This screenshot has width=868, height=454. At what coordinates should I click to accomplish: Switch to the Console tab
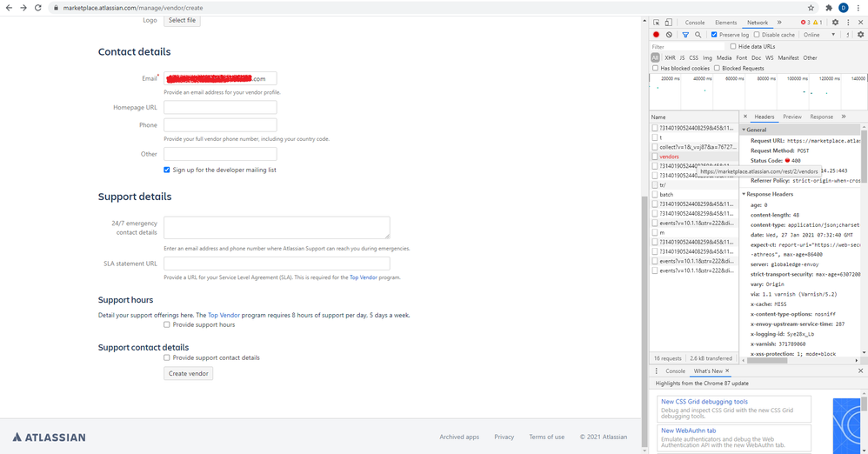[694, 23]
